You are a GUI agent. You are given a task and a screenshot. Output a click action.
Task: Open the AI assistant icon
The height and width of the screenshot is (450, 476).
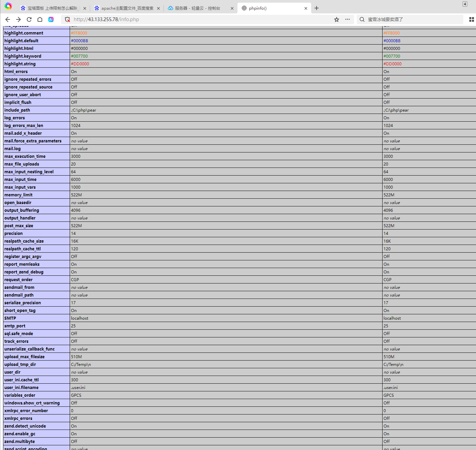point(51,19)
